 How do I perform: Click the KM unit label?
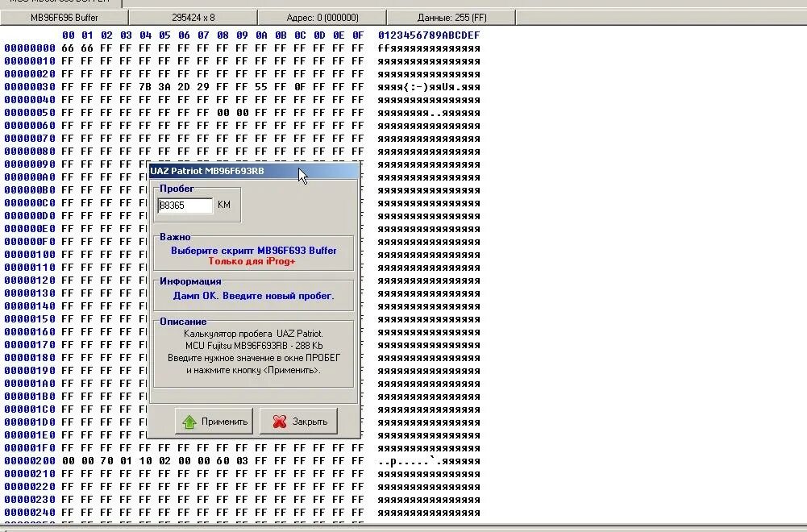(x=224, y=205)
